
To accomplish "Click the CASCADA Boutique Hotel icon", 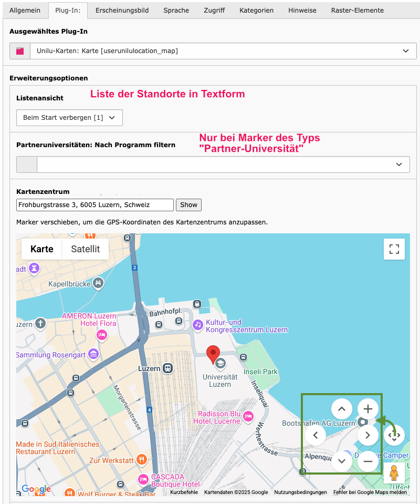I will [143, 480].
